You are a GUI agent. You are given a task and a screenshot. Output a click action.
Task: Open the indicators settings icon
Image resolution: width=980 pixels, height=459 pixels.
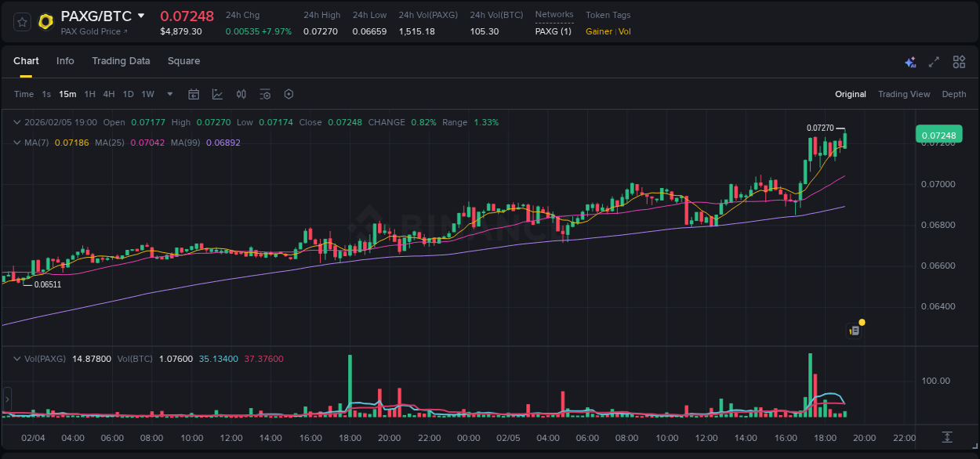pyautogui.click(x=265, y=94)
